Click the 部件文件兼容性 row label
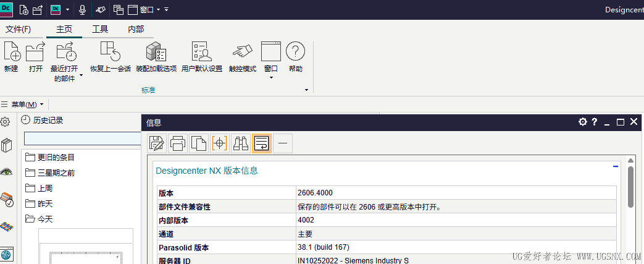The width and height of the screenshot is (644, 264). tap(185, 207)
